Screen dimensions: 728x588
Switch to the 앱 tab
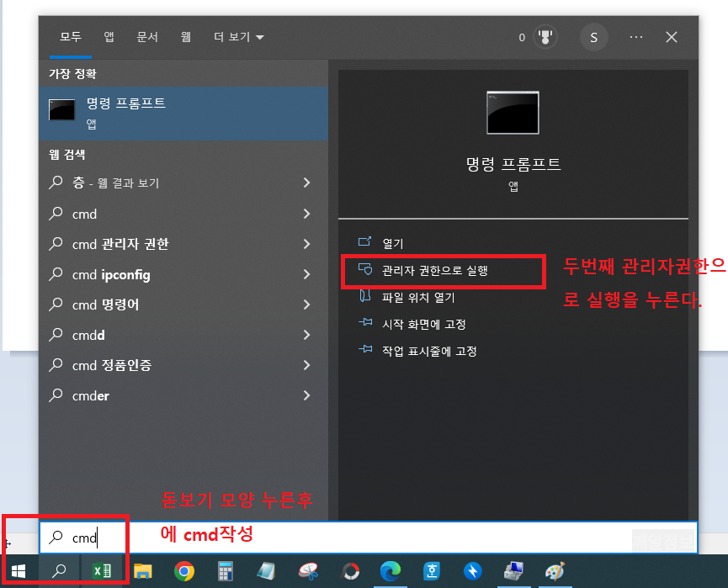[x=109, y=37]
